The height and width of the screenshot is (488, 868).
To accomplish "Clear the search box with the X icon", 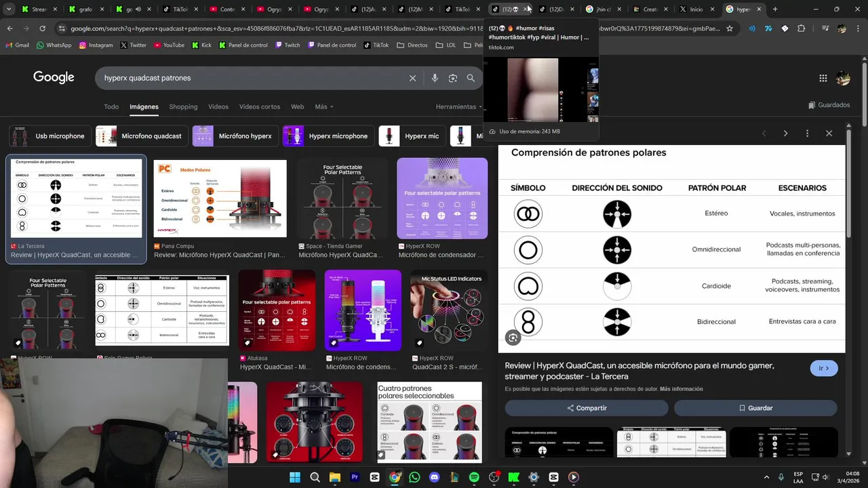I will (412, 78).
